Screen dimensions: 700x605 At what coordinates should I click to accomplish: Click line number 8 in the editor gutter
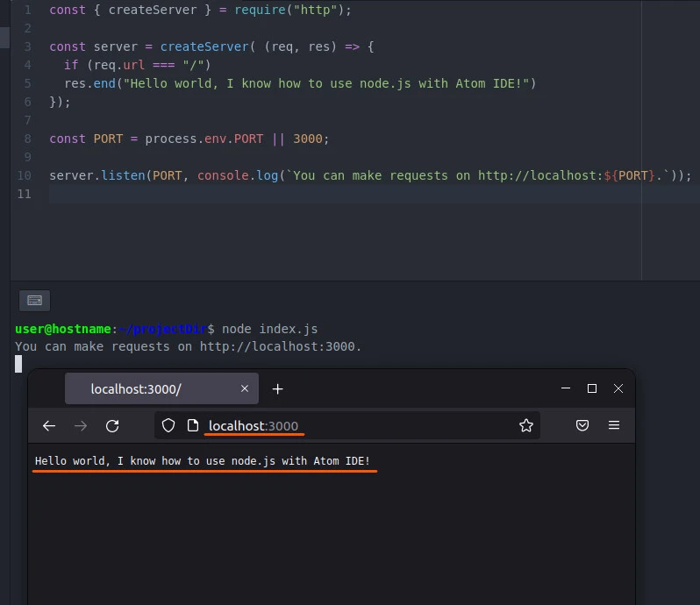tap(28, 139)
